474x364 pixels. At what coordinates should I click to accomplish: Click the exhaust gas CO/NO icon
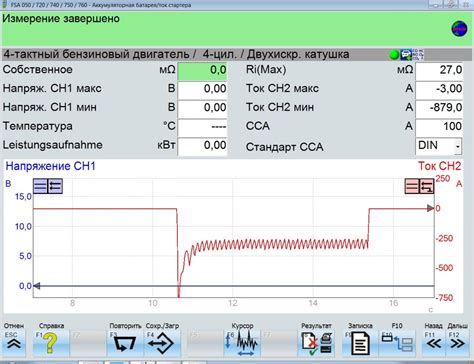(418, 55)
